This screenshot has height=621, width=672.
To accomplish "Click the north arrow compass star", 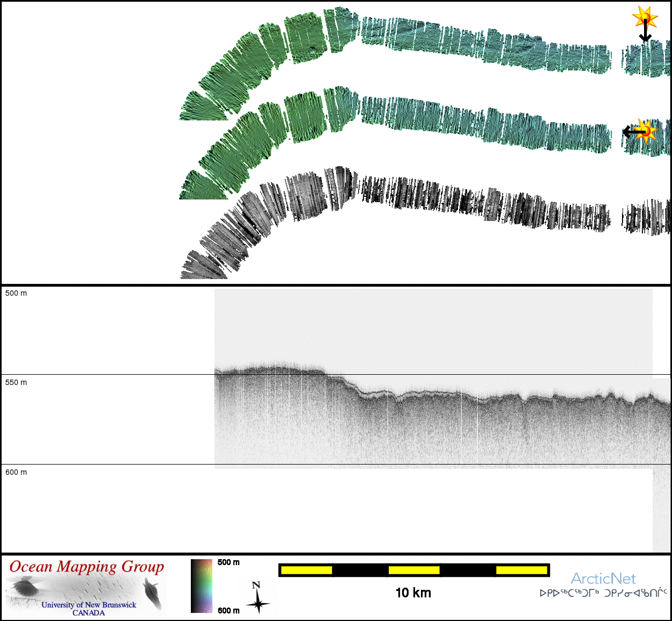I will click(258, 602).
